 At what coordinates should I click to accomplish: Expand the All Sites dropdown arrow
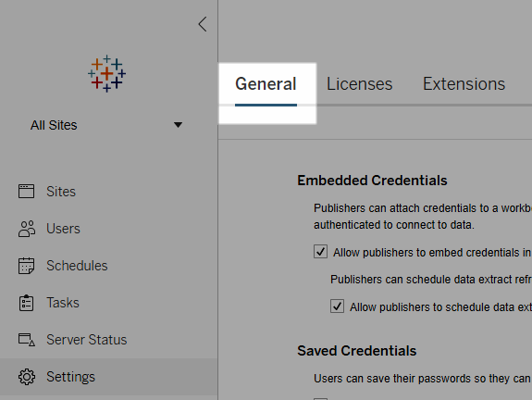pyautogui.click(x=179, y=125)
